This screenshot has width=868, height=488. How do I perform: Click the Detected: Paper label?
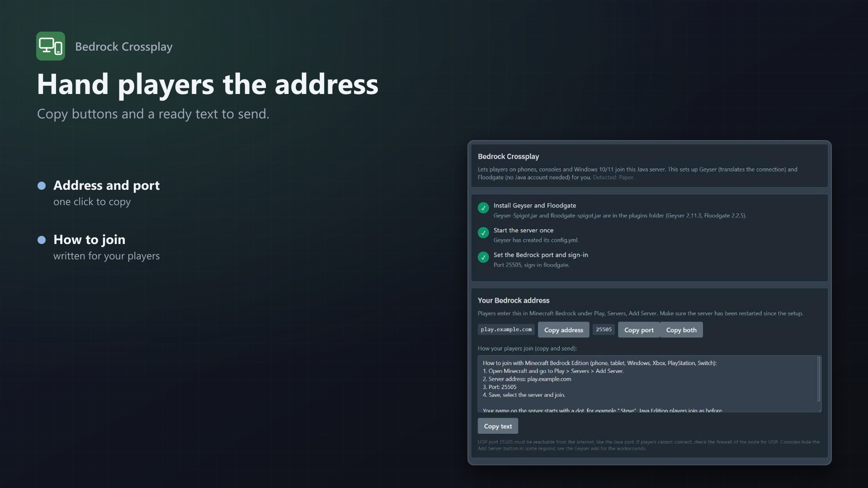[613, 178]
